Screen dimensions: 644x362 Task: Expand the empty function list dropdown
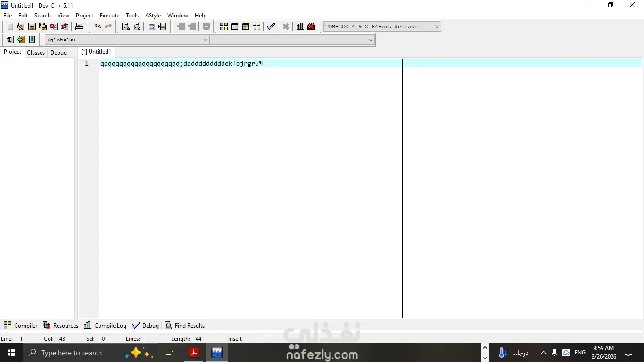pos(292,40)
